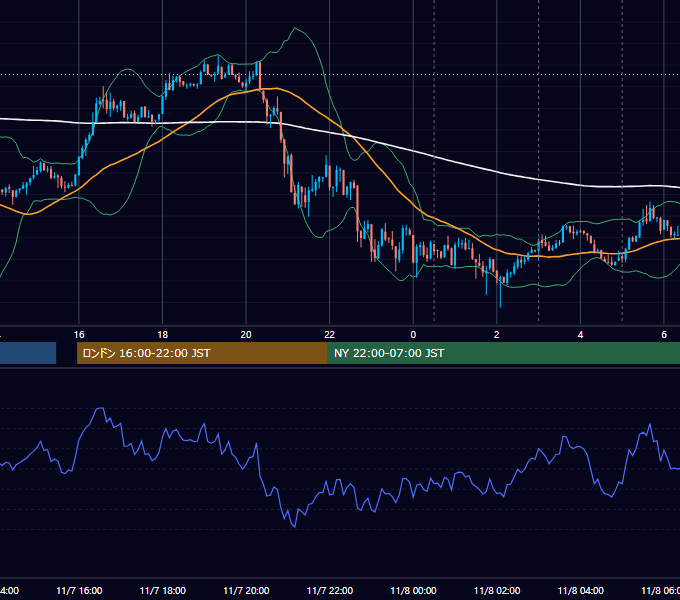Click the 11/8 04:00 date label

tap(581, 590)
